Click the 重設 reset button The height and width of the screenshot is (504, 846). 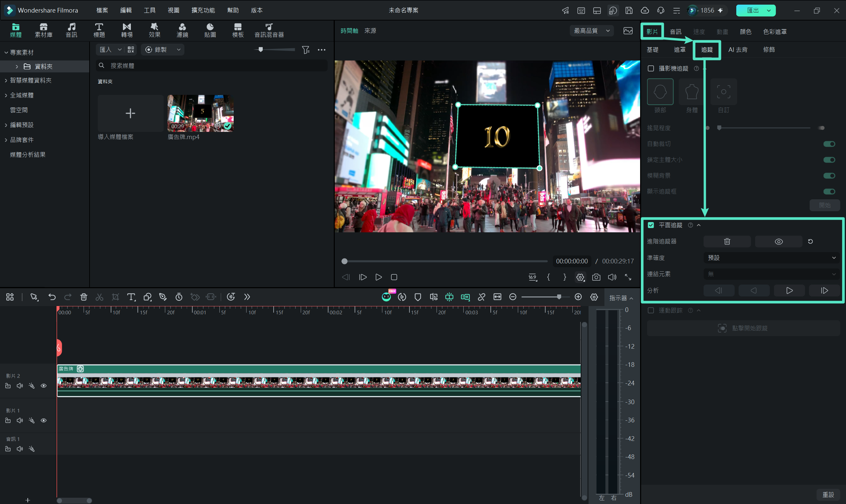[828, 495]
